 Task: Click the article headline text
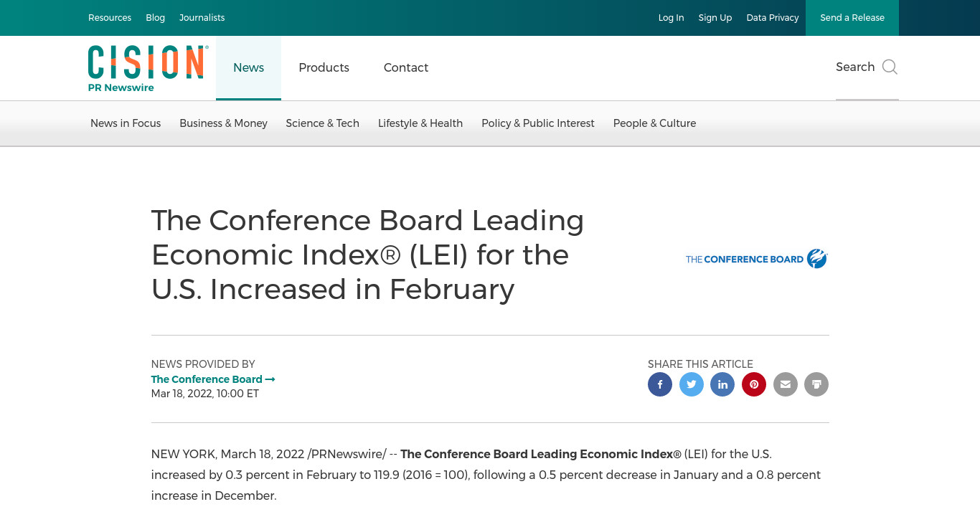tap(367, 255)
